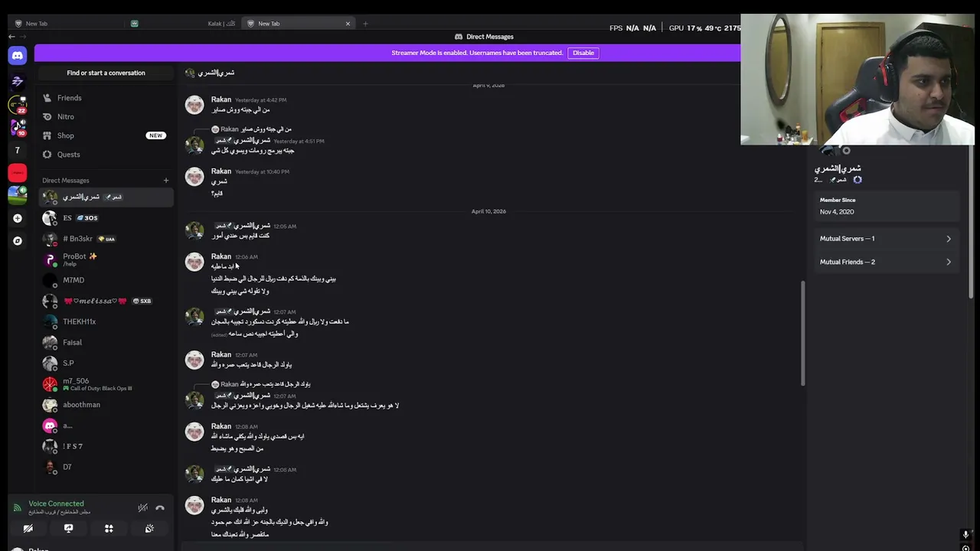Screen dimensions: 980x551
Task: Click Rakan username at 4:42 PM message
Action: [221, 99]
